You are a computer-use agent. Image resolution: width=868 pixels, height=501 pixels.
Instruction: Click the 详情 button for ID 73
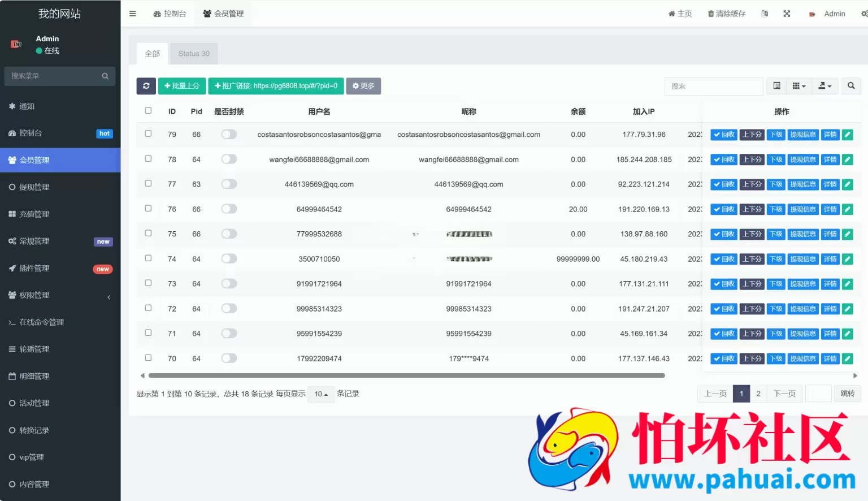pyautogui.click(x=830, y=284)
